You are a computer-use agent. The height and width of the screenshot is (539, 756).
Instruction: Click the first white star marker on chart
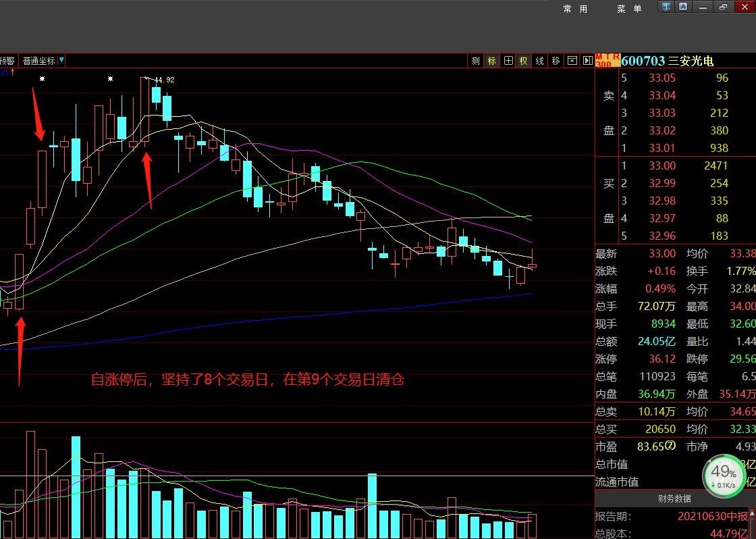pos(43,79)
